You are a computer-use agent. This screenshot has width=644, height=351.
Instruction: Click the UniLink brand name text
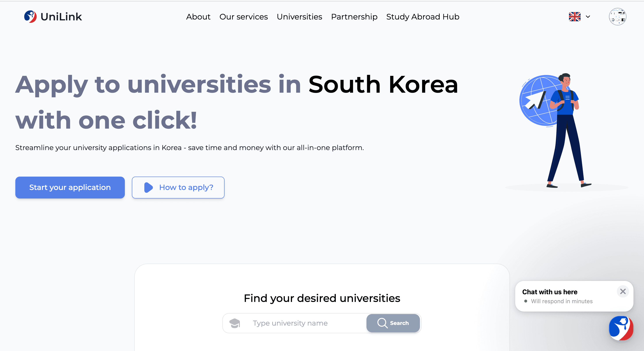click(61, 17)
